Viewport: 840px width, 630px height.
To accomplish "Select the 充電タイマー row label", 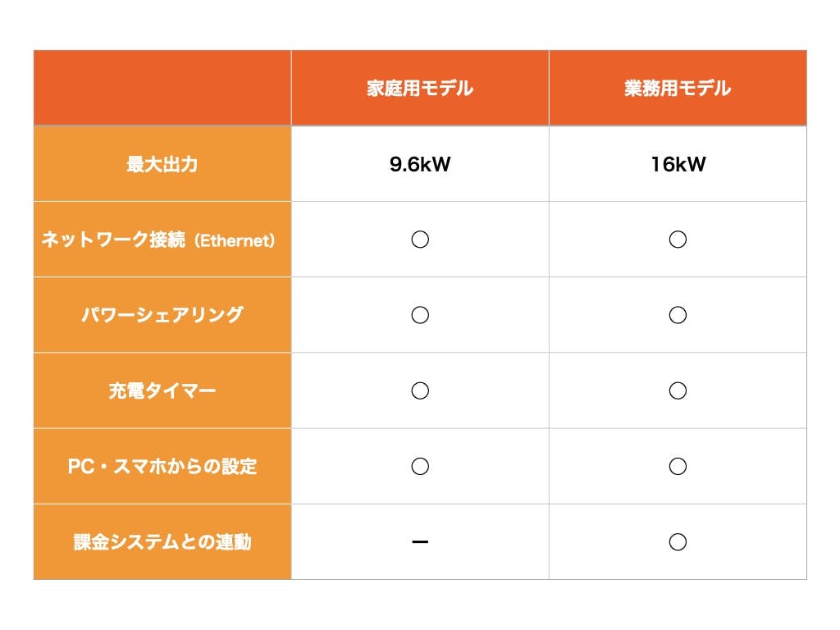I will (162, 390).
